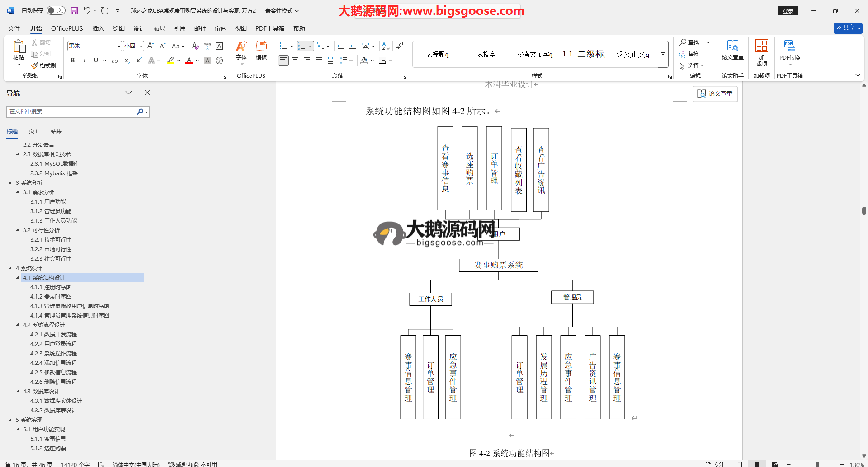
Task: Expand the styles gallery list
Action: point(663,54)
